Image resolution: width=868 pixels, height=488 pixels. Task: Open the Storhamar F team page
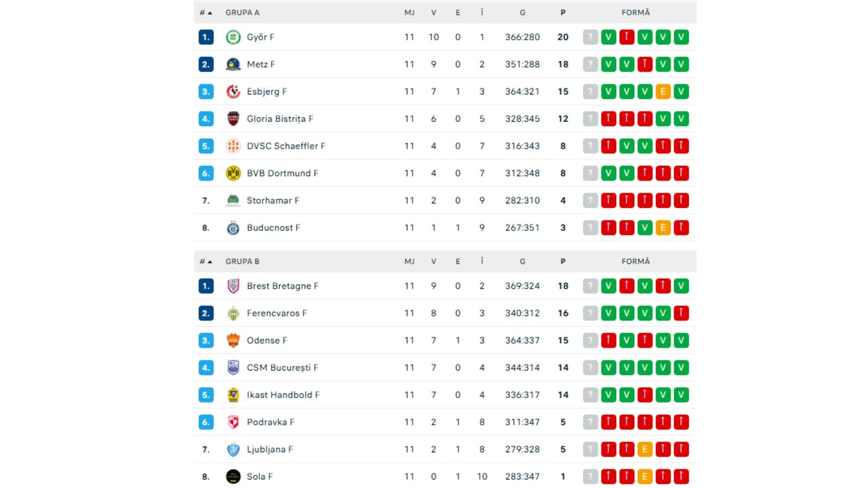click(x=273, y=201)
